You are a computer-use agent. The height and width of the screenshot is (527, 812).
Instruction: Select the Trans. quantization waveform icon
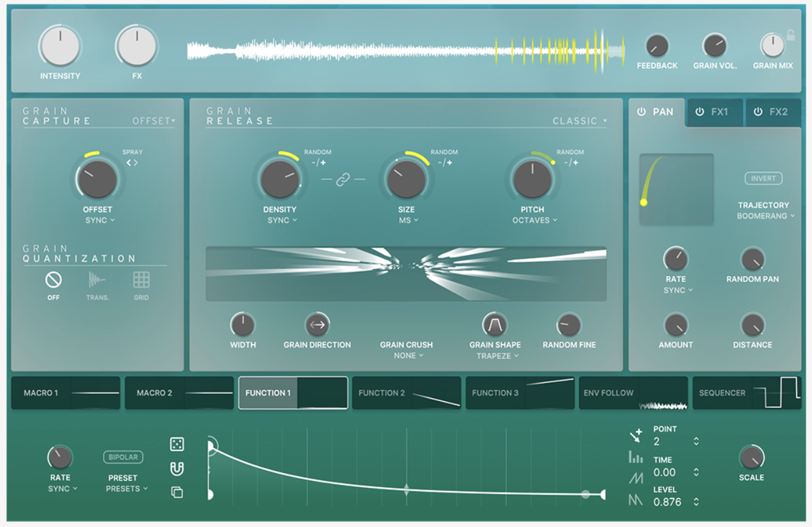coord(97,279)
